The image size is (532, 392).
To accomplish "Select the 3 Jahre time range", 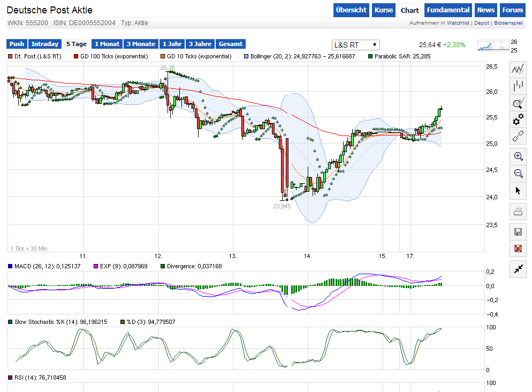I will (x=200, y=44).
